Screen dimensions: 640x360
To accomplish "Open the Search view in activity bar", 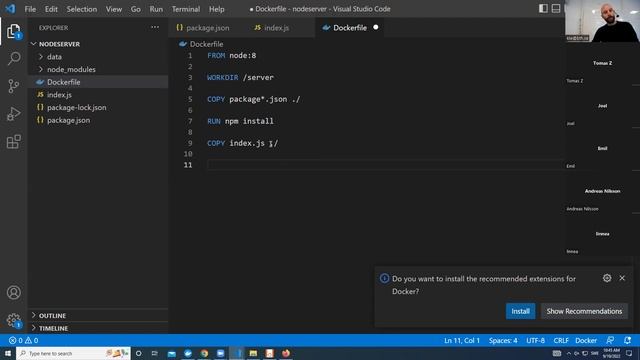I will tap(13, 58).
